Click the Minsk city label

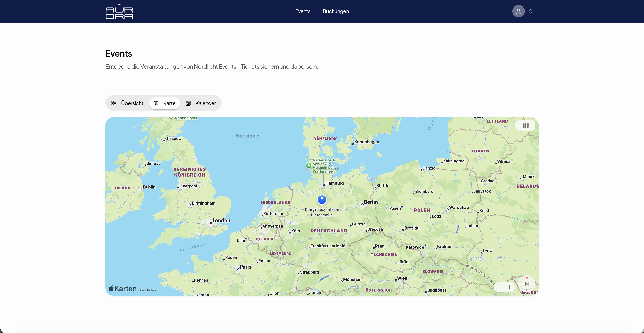[528, 177]
